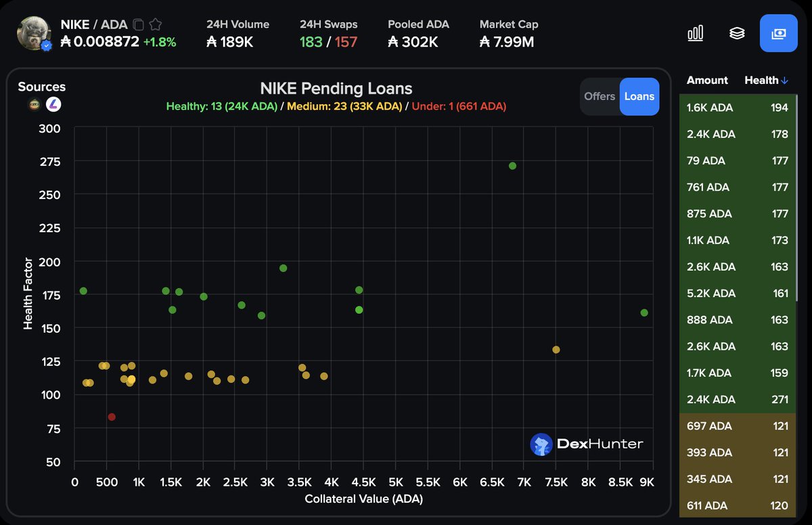Screen dimensions: 812x525
Task: Click the red under-collateralized loan dot
Action: coord(112,417)
